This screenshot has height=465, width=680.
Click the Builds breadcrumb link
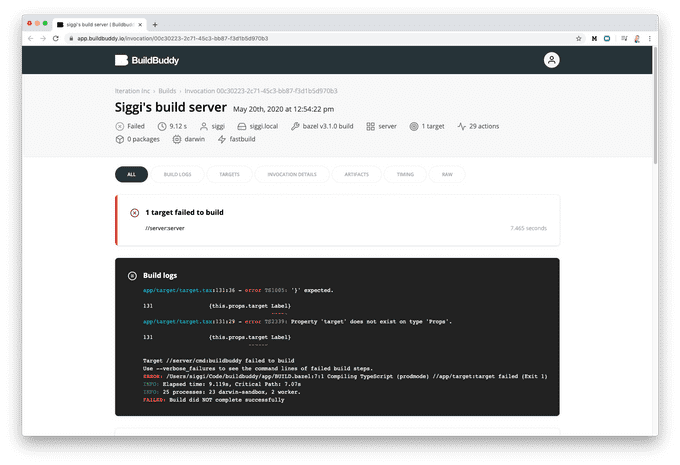[167, 91]
